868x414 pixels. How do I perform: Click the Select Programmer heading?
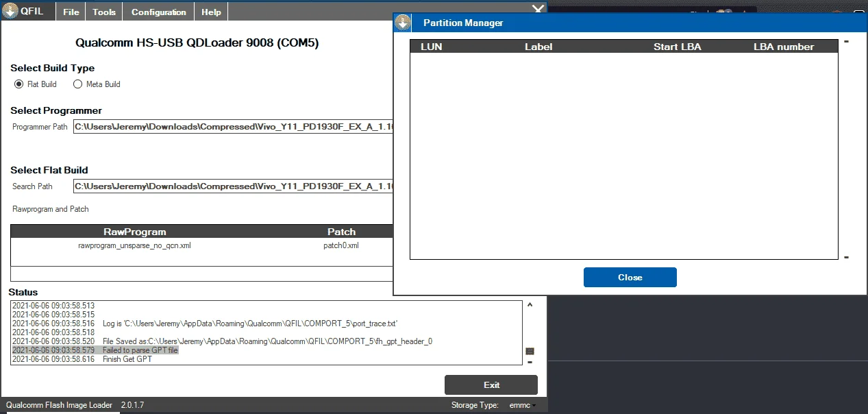[56, 110]
